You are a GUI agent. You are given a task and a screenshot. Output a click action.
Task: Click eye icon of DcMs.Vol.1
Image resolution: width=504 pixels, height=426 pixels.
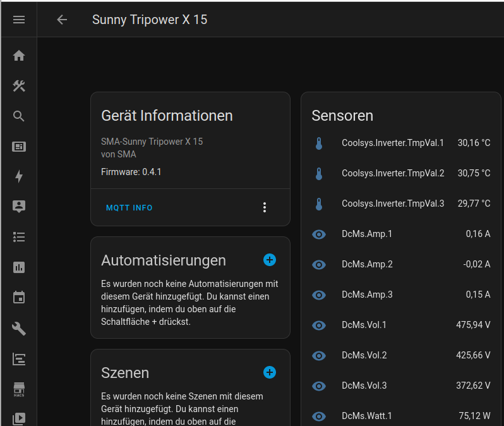tap(319, 326)
